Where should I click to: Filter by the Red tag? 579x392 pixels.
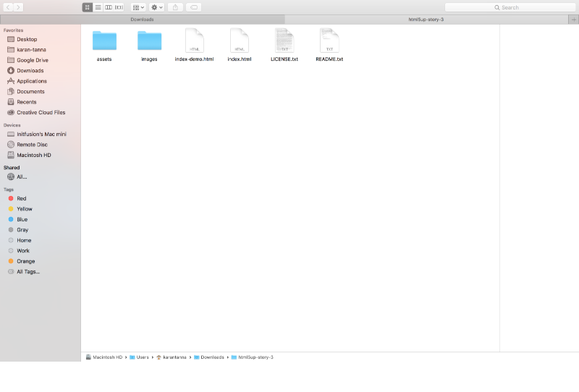point(41,198)
